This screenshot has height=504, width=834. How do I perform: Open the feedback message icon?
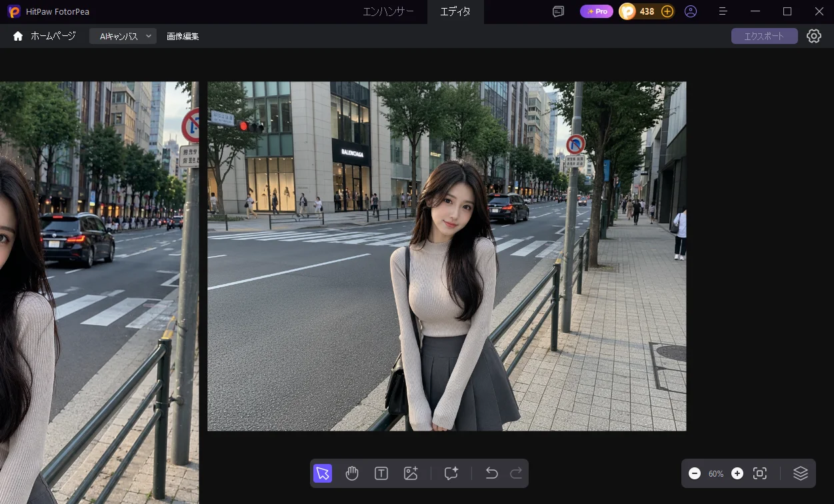[x=559, y=11]
